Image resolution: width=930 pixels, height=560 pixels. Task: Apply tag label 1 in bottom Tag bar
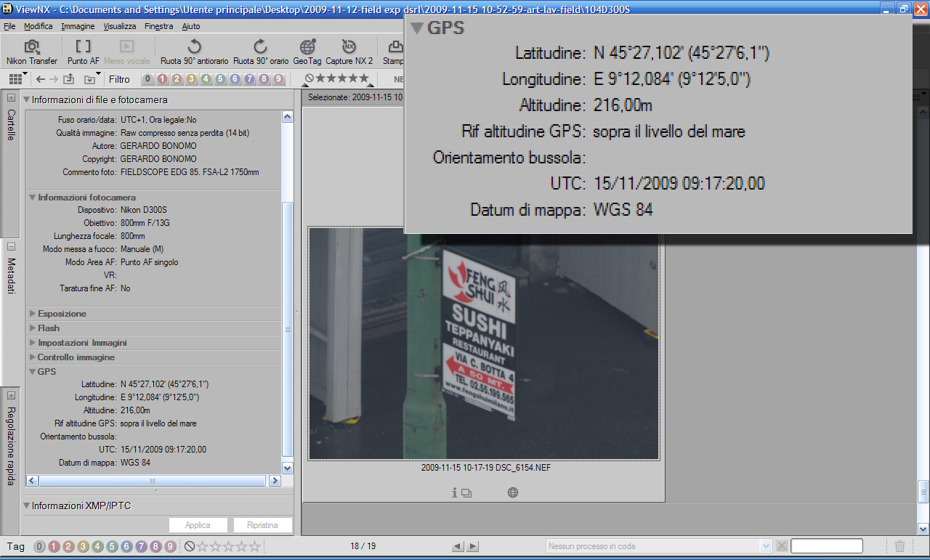[54, 546]
